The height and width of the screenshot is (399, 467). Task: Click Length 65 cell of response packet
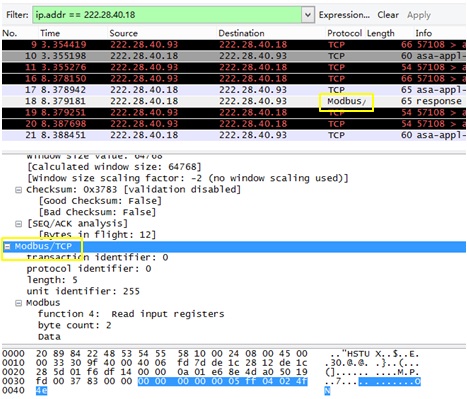[x=406, y=101]
